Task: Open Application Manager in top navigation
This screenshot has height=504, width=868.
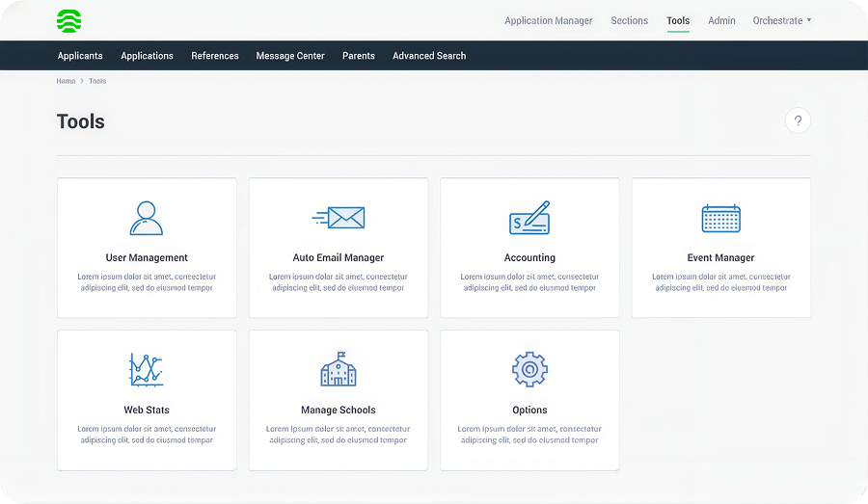Action: [x=548, y=20]
